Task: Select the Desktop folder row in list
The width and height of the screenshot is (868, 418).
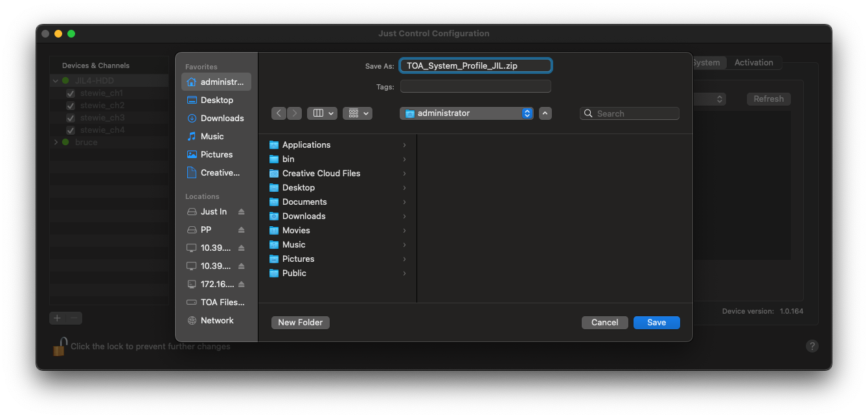Action: point(337,187)
